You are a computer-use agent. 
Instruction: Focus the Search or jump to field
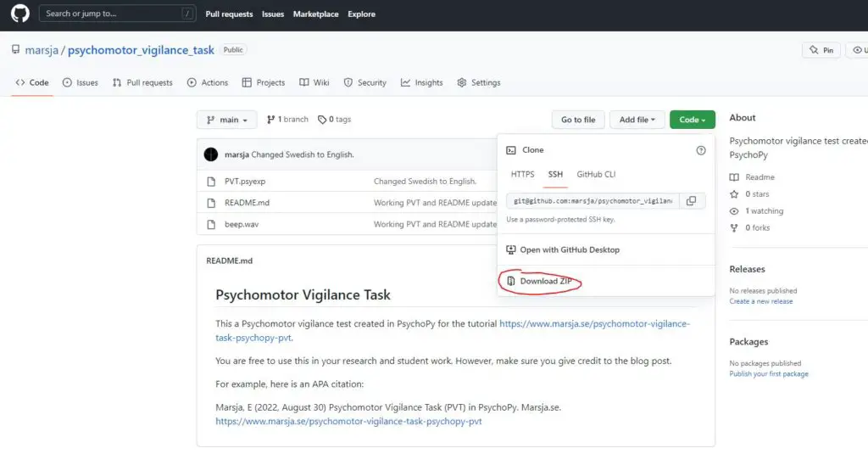[117, 14]
